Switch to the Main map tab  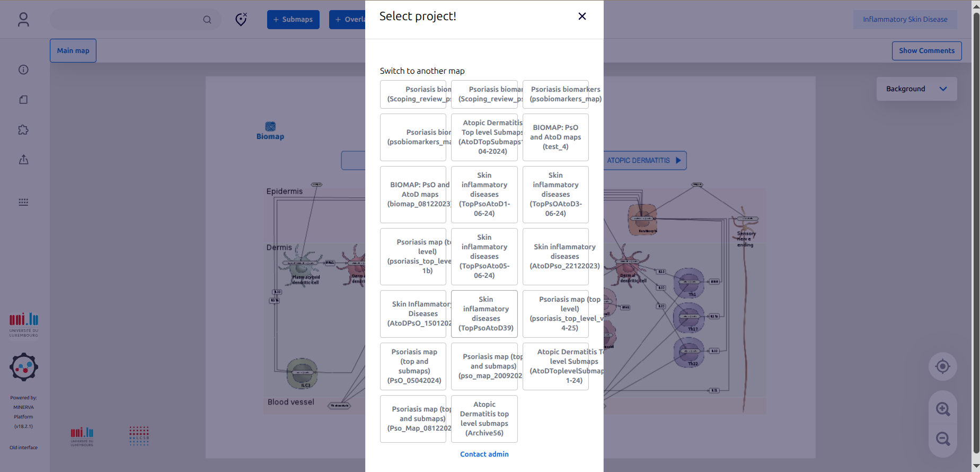tap(73, 51)
